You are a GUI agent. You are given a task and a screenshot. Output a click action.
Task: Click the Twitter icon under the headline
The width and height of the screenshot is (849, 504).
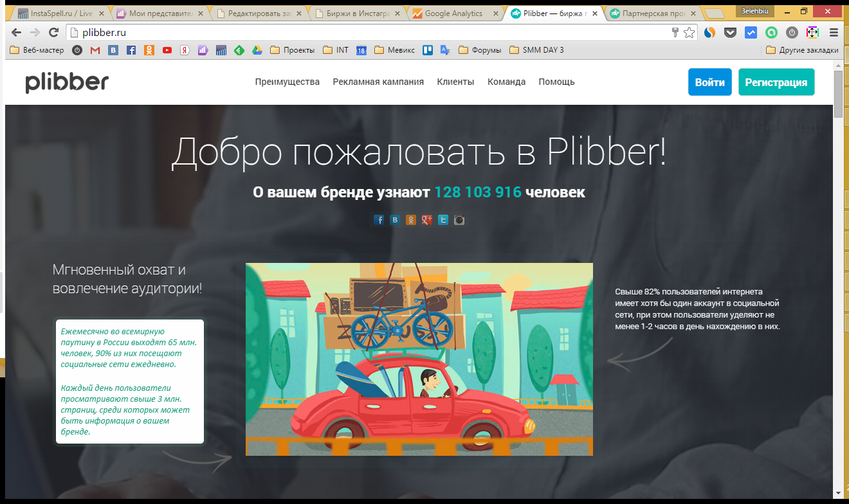coord(443,220)
